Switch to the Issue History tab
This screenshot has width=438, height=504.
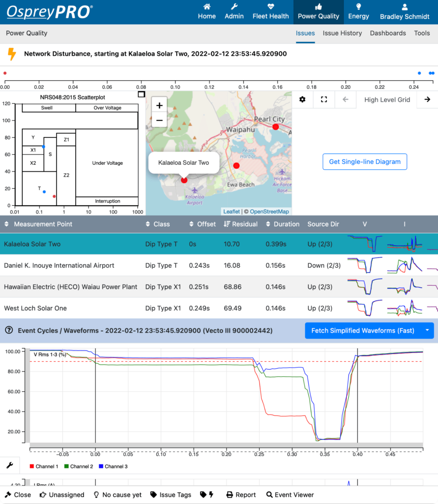pos(342,33)
